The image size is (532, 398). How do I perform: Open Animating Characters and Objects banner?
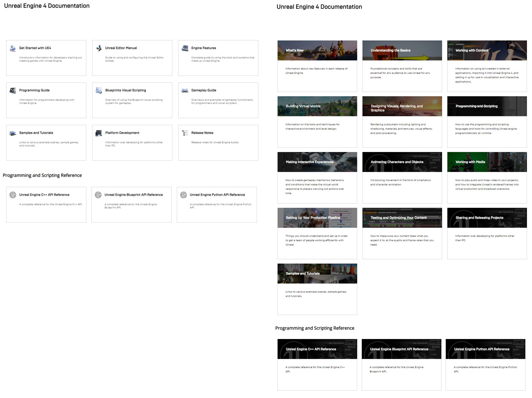tap(402, 162)
